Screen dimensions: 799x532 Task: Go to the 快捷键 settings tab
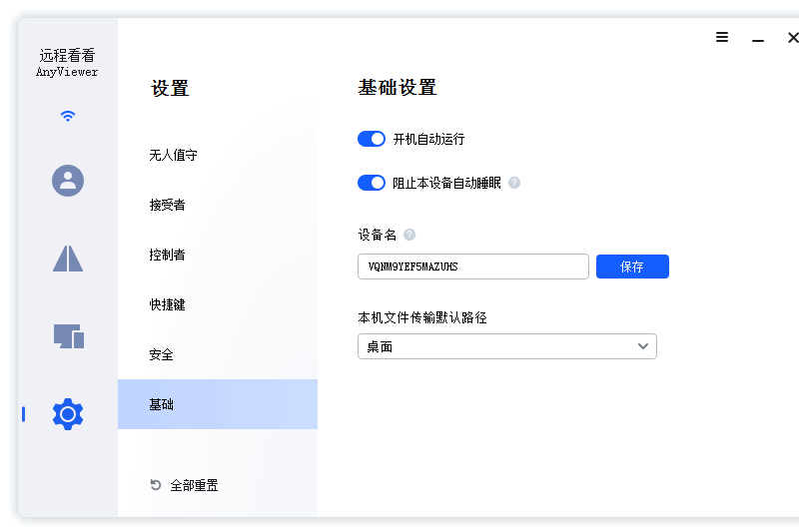[168, 304]
